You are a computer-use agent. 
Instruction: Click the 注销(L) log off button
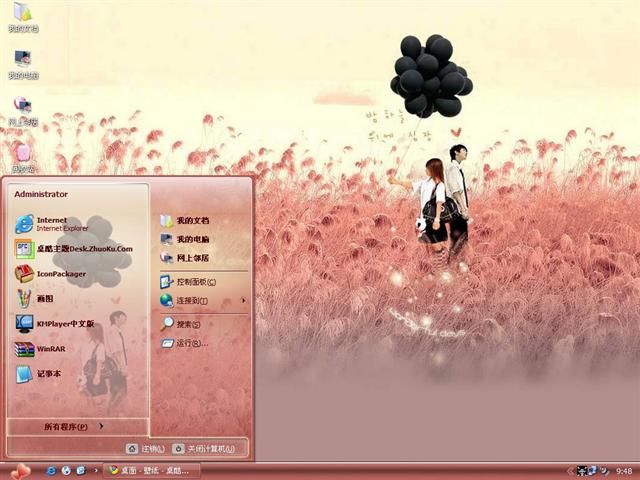tap(145, 449)
